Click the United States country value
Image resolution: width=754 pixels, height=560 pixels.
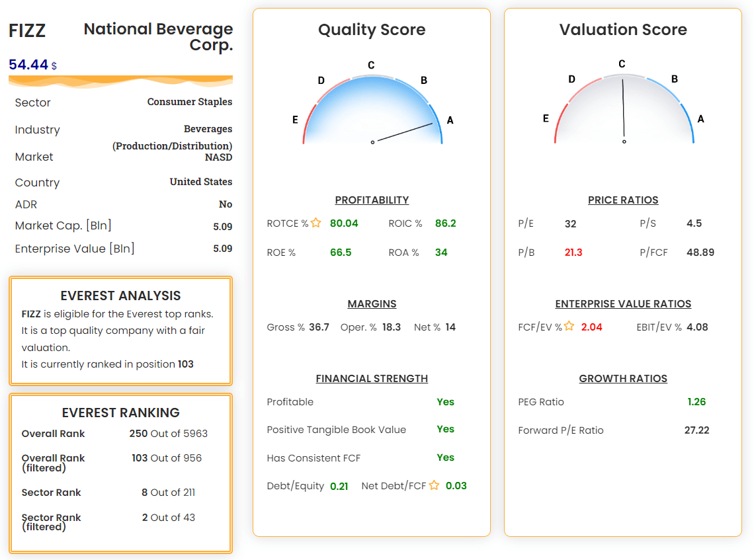(201, 182)
